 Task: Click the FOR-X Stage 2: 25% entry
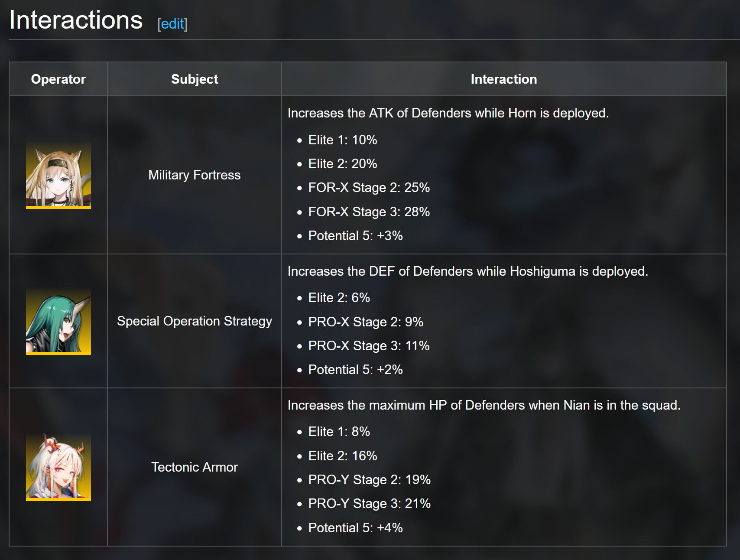369,187
